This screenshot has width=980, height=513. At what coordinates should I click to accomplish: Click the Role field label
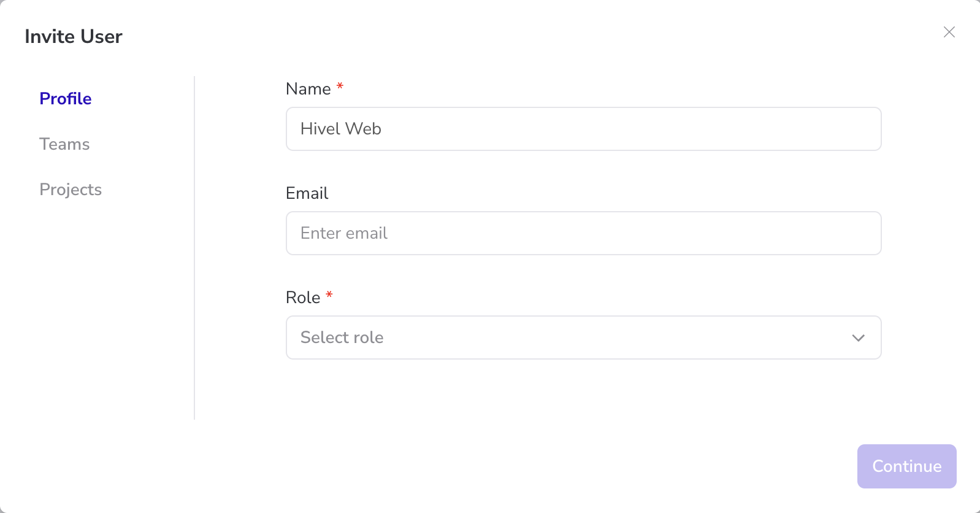click(303, 298)
